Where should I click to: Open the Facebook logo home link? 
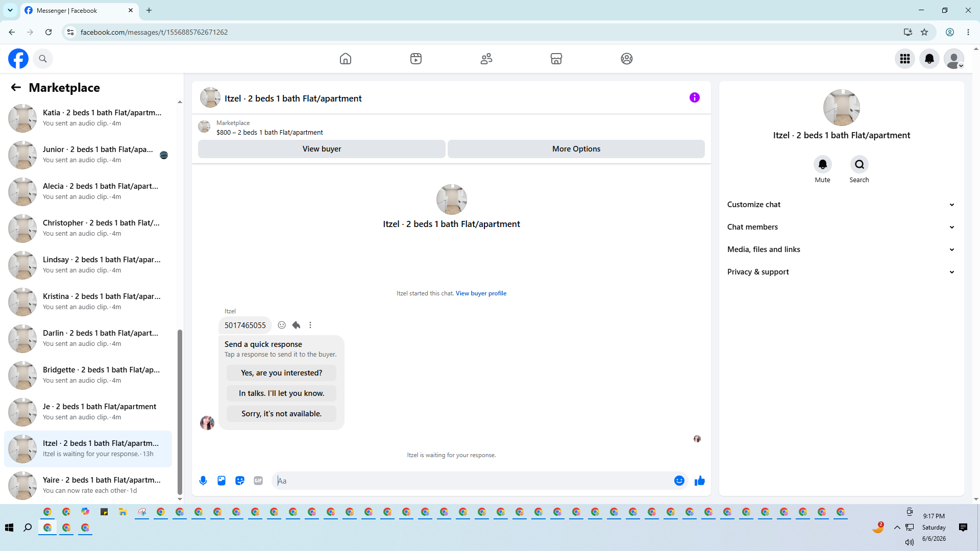pos(18,59)
